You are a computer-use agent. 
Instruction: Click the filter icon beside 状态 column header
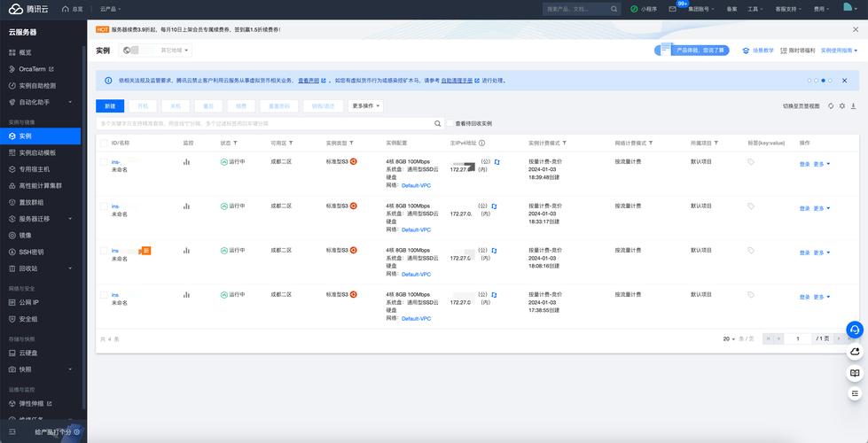click(235, 143)
